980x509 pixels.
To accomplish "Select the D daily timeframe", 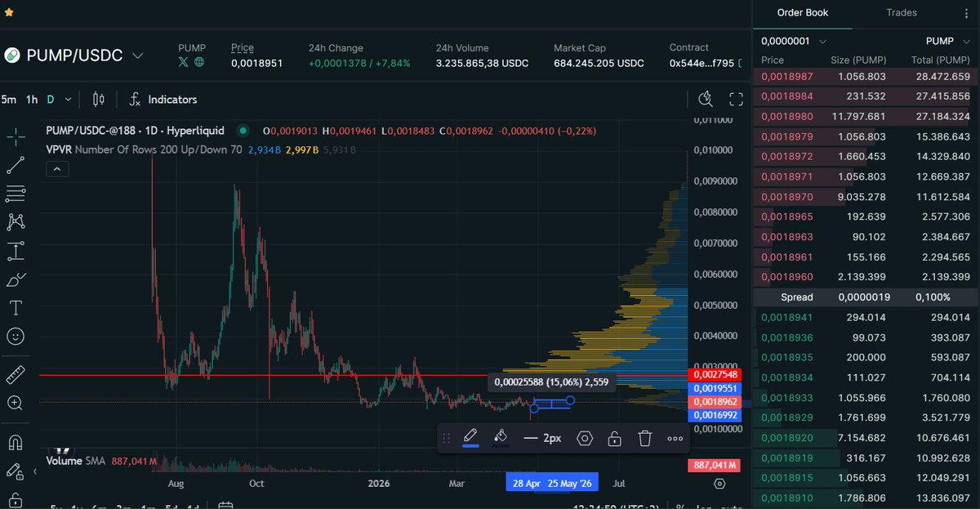I will 50,100.
